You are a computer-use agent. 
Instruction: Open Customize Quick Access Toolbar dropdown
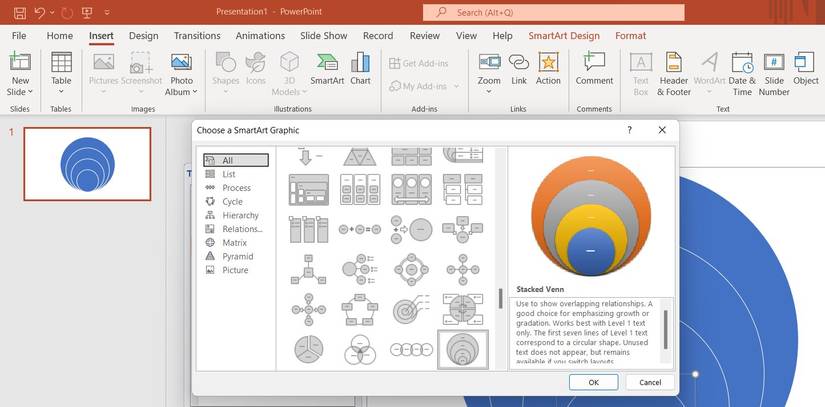tap(107, 13)
